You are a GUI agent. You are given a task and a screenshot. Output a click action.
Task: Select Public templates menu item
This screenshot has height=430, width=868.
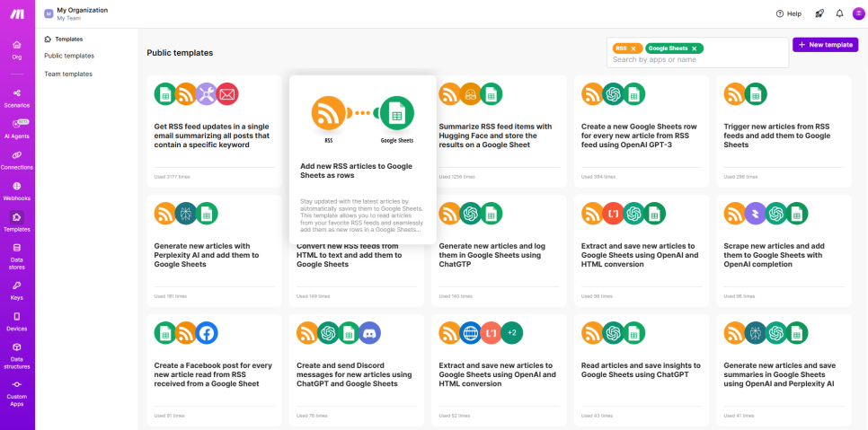tap(69, 56)
